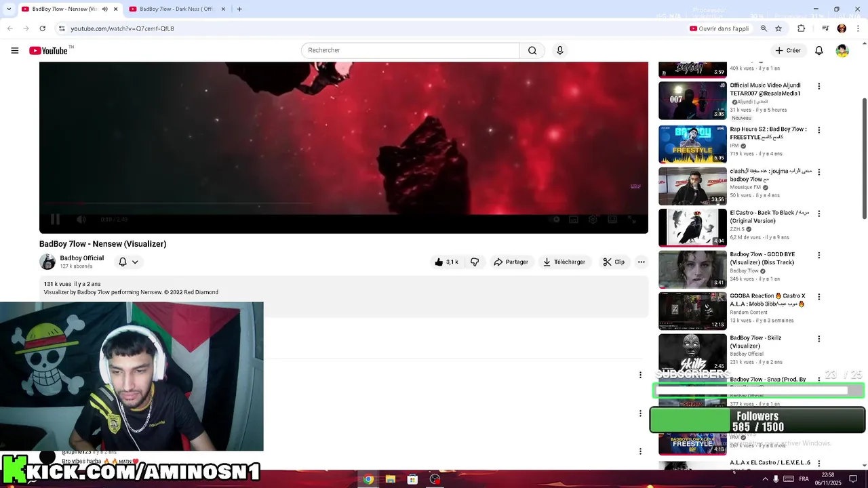Pause the video with the player button
The image size is (868, 488).
tap(55, 219)
